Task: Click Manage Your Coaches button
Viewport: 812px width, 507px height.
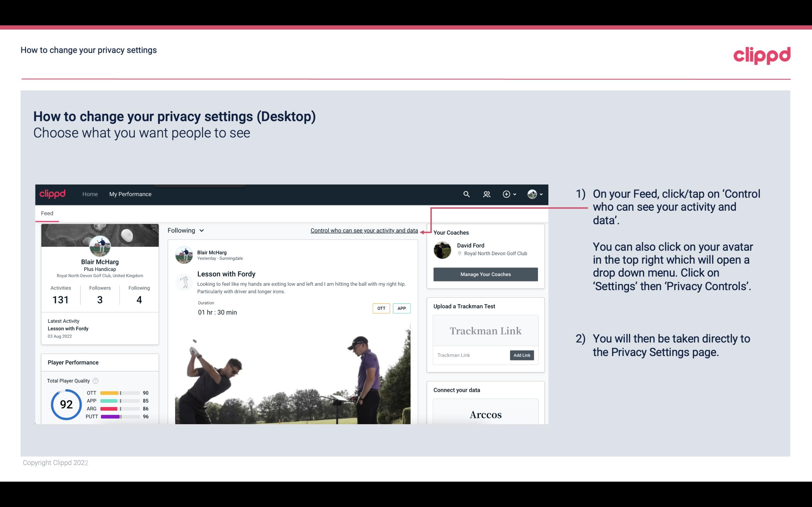Action: point(485,274)
